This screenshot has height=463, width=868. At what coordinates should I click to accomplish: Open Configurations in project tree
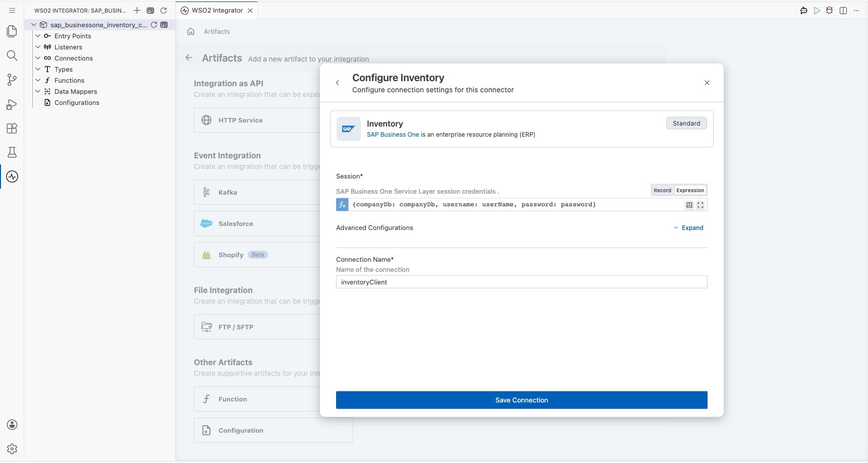tap(77, 102)
